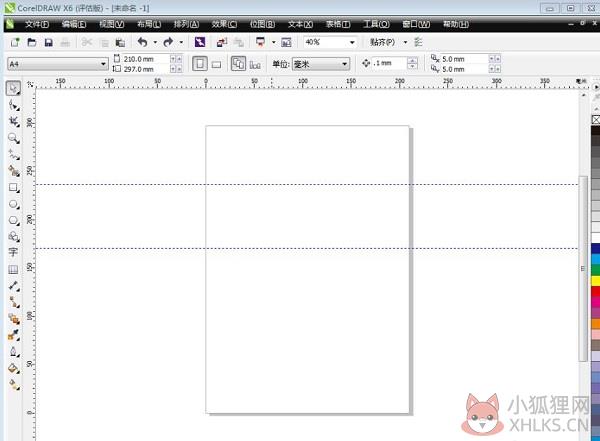Expand the Application Launcher dropdown arrow
The image size is (600, 441).
coord(273,42)
